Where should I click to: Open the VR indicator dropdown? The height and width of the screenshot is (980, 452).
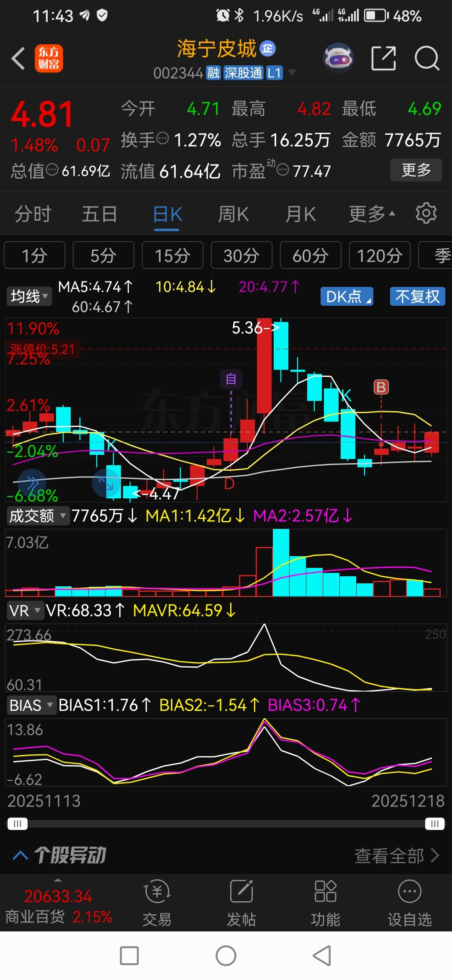pos(25,611)
